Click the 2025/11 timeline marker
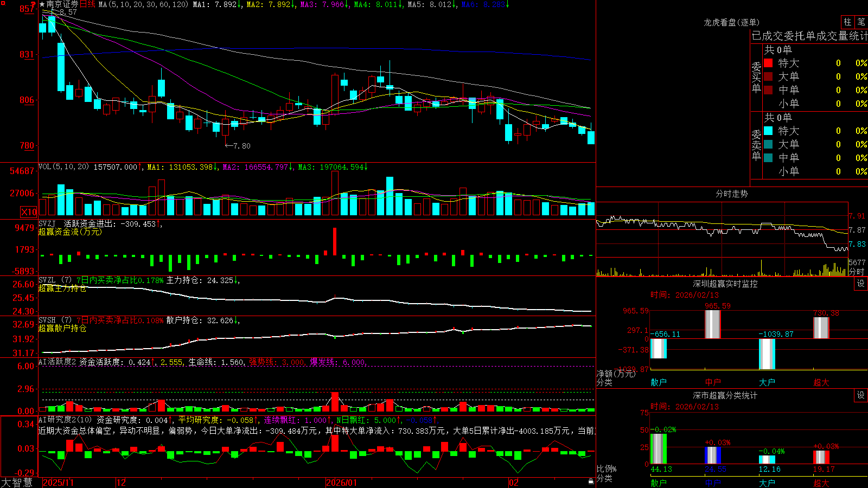The image size is (868, 488). pos(58,483)
